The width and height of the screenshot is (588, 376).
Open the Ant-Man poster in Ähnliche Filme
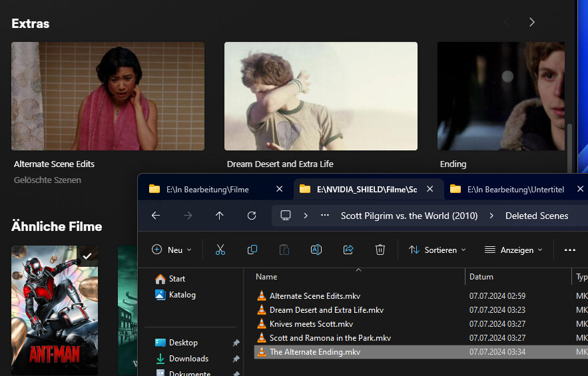pos(55,311)
